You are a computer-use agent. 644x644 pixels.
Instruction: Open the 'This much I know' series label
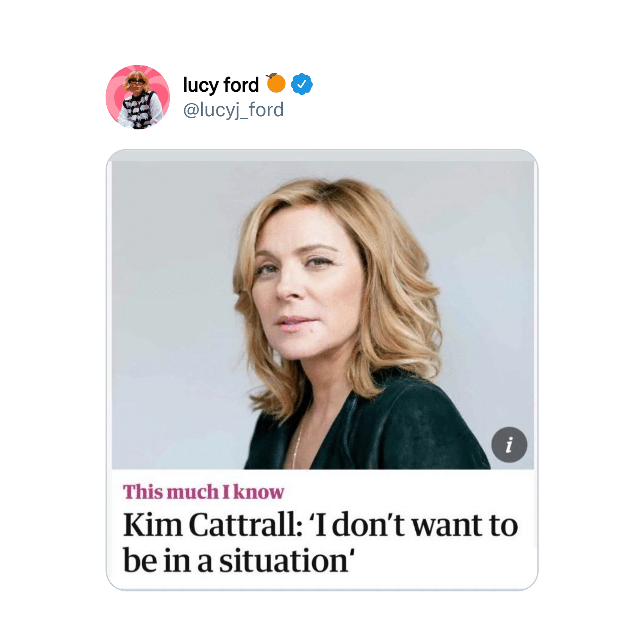click(204, 492)
